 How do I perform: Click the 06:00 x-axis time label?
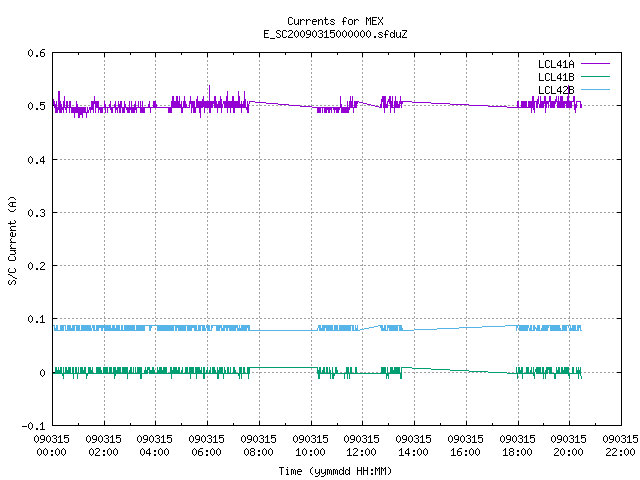coord(206,452)
